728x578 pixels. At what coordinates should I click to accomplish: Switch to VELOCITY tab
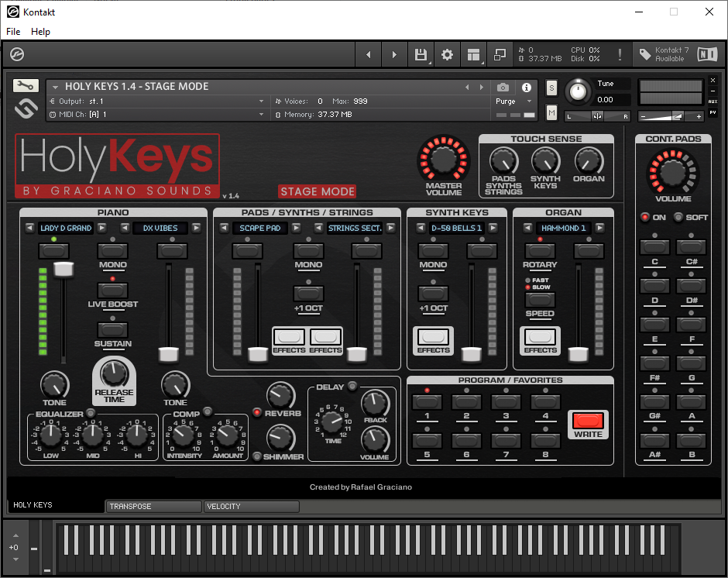point(252,506)
